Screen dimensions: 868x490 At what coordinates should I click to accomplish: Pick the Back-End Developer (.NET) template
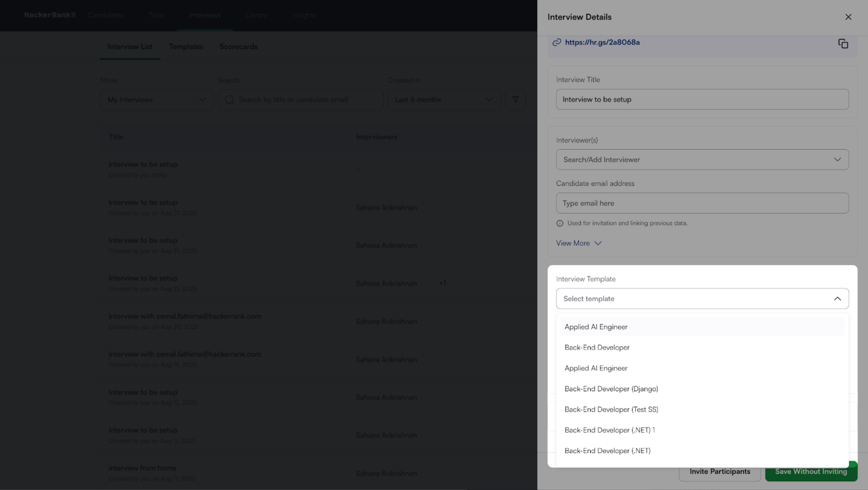(702, 451)
